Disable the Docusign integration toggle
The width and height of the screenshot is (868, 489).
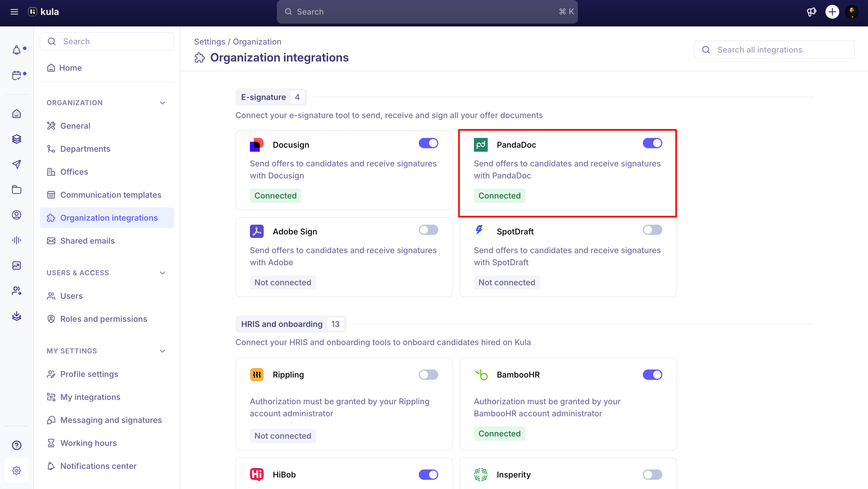[428, 143]
